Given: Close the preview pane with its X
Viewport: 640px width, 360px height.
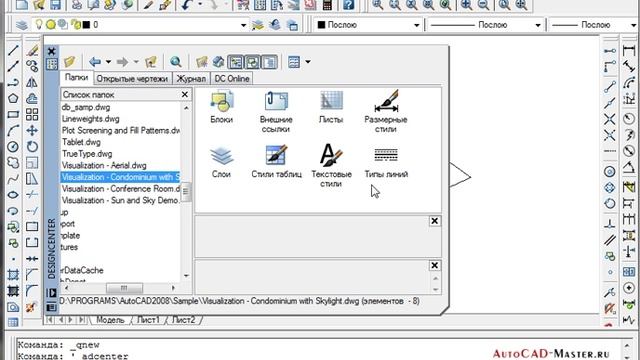Looking at the screenshot, I should point(435,221).
